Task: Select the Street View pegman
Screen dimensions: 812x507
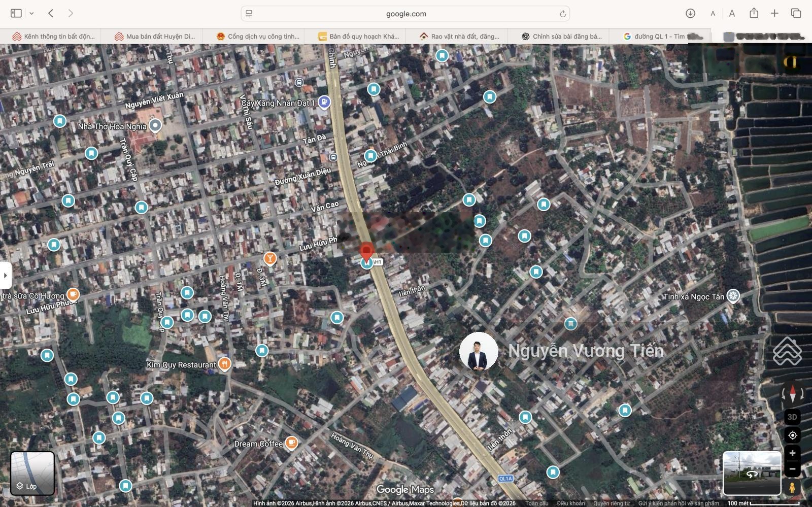Action: pos(792,488)
